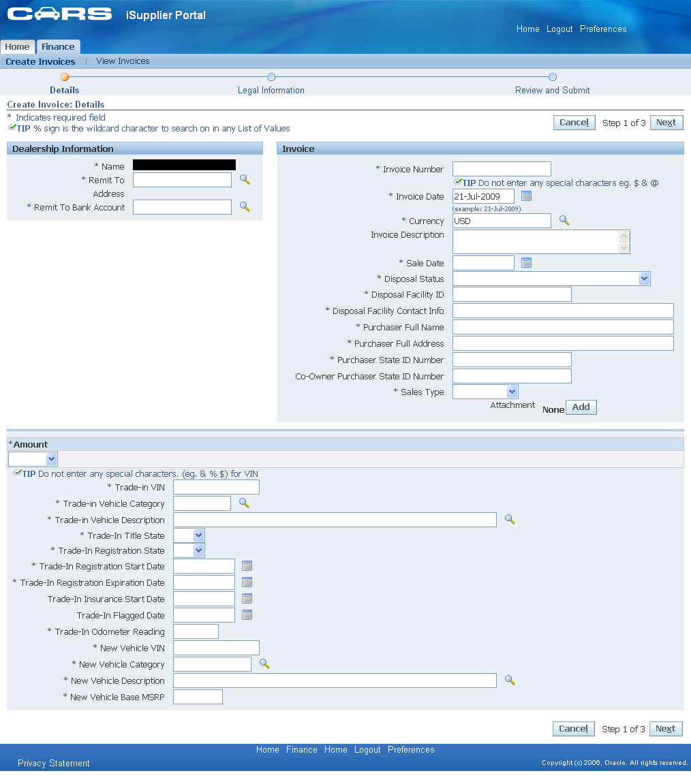Open the Invoice Date calendar picker
The image size is (691, 784).
coord(526,196)
